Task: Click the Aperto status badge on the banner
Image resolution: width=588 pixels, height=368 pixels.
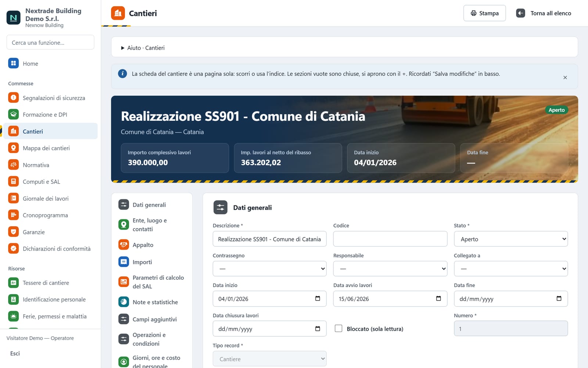Action: pyautogui.click(x=556, y=110)
